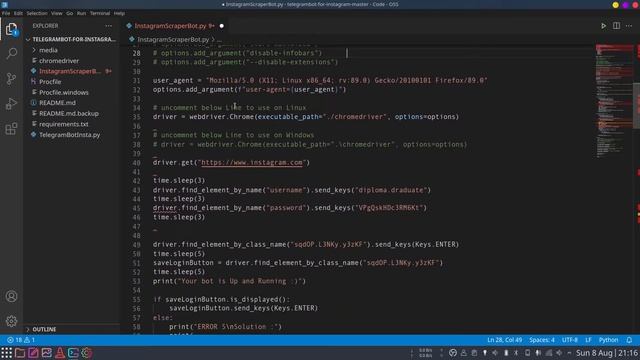Open the file manager from the taskbar
Image resolution: width=640 pixels, height=360 pixels.
point(20,353)
